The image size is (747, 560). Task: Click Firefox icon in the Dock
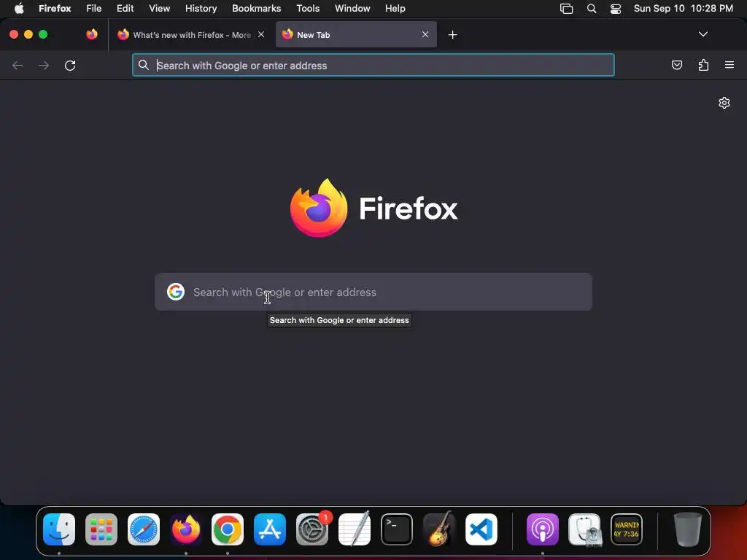pyautogui.click(x=186, y=529)
